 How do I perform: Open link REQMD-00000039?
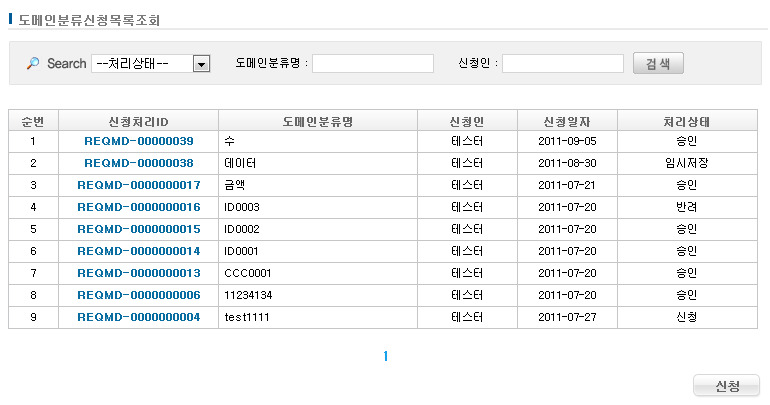pyautogui.click(x=139, y=141)
